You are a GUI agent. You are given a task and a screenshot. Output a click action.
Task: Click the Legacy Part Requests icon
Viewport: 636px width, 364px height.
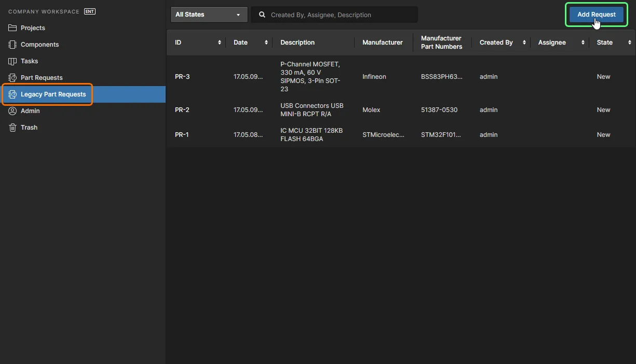[12, 94]
